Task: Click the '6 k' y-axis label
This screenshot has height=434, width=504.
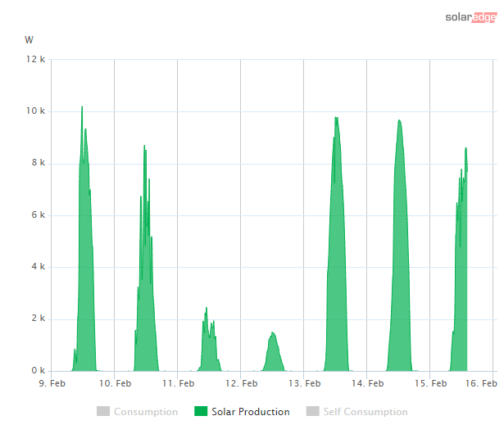Action: (39, 215)
